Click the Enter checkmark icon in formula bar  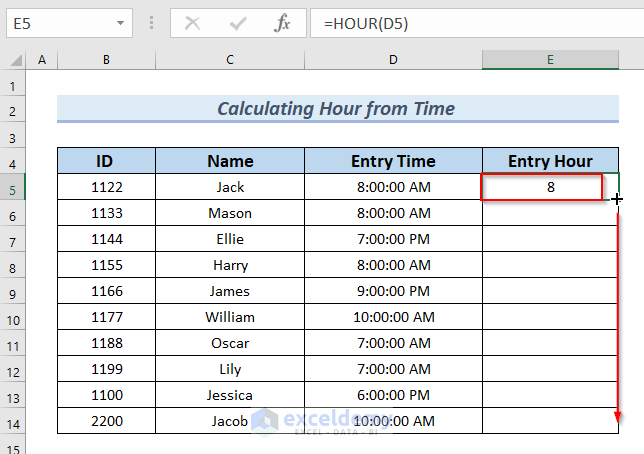238,23
